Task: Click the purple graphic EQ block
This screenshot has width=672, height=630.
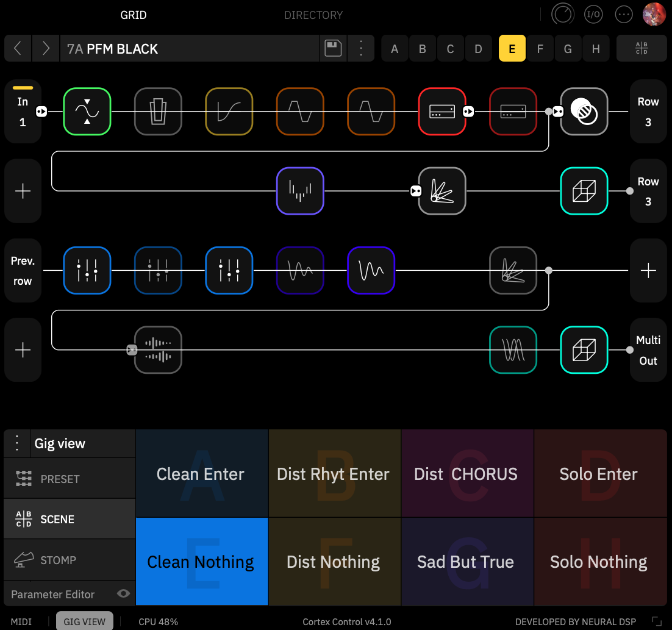Action: point(300,191)
